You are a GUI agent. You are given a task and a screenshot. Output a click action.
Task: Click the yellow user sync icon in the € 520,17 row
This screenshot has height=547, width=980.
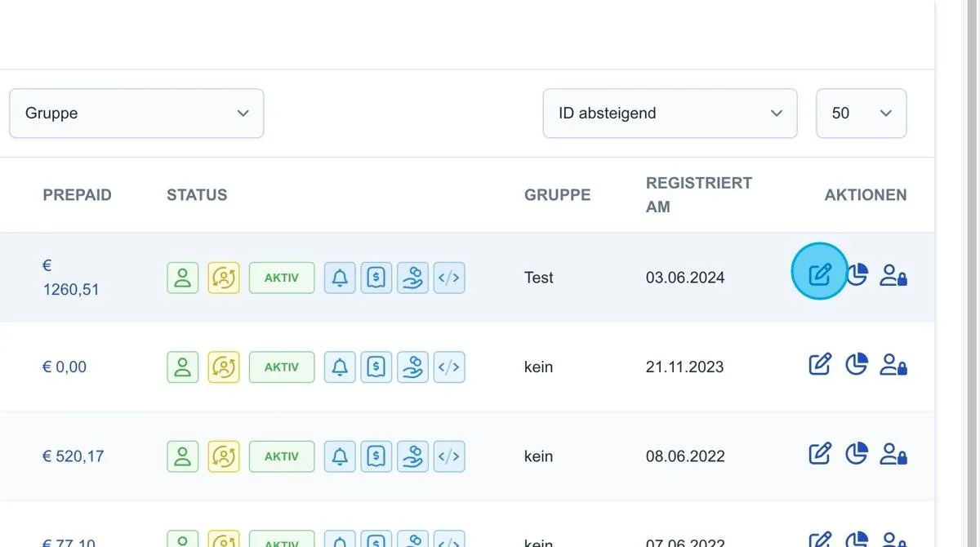(x=224, y=456)
